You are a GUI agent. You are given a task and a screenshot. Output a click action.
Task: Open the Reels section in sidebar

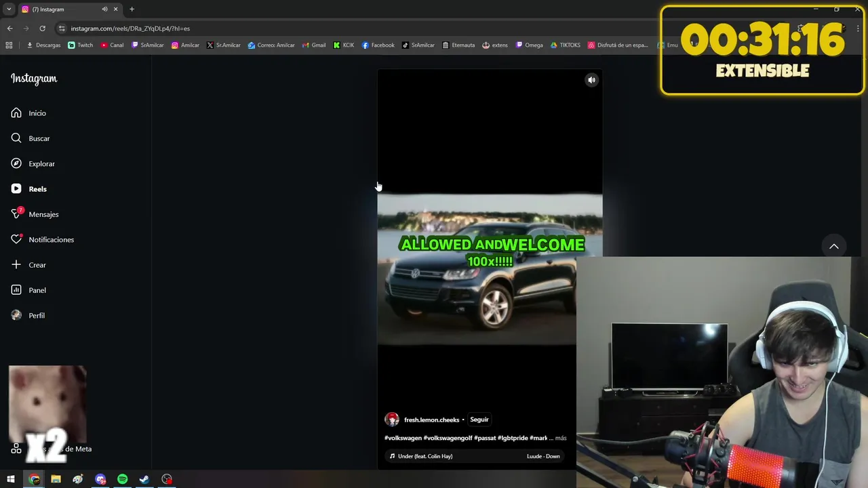coord(29,189)
